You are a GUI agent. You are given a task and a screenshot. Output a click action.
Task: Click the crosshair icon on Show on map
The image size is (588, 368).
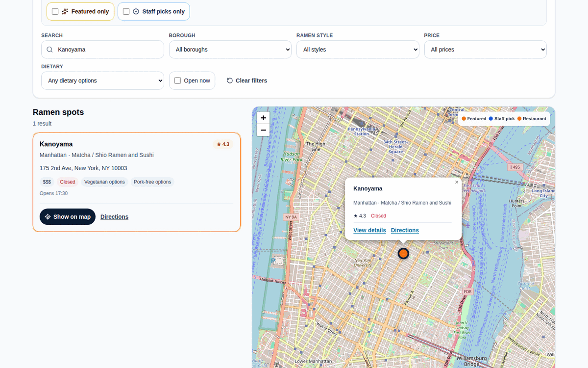pos(48,217)
